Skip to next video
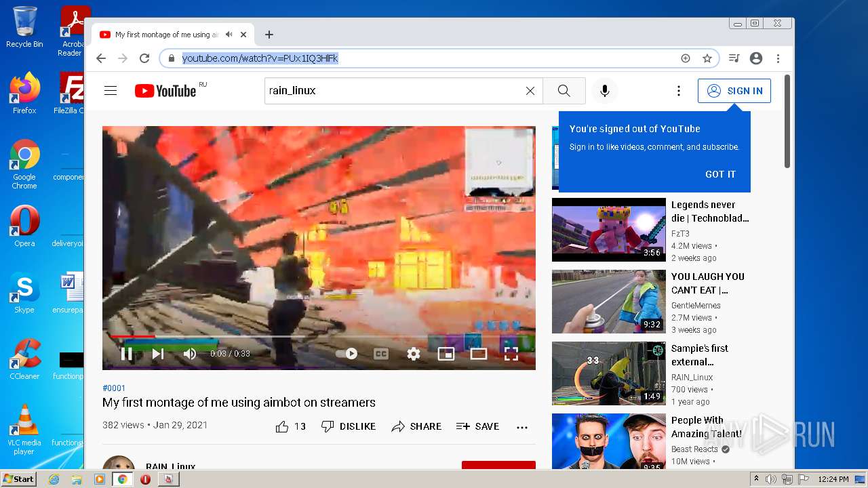Image resolution: width=868 pixels, height=488 pixels. pyautogui.click(x=158, y=353)
